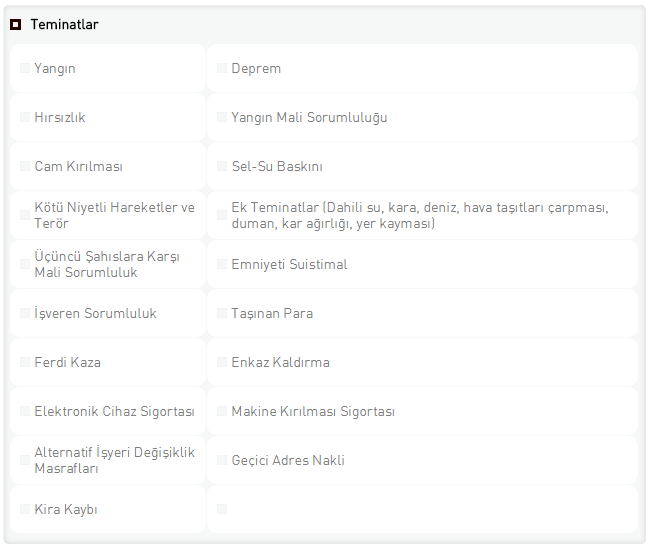
Task: Check the Cam Kırılması option
Action: coord(25,166)
